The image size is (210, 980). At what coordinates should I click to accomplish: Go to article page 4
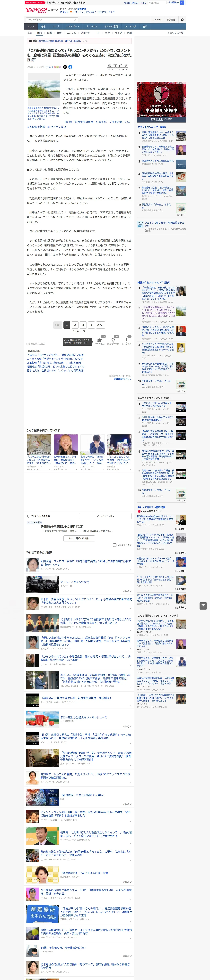click(91, 325)
